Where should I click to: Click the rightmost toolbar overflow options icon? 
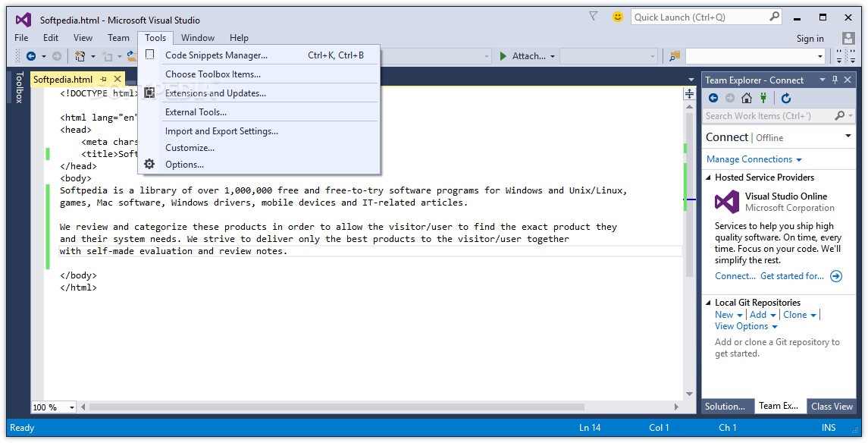(x=853, y=56)
